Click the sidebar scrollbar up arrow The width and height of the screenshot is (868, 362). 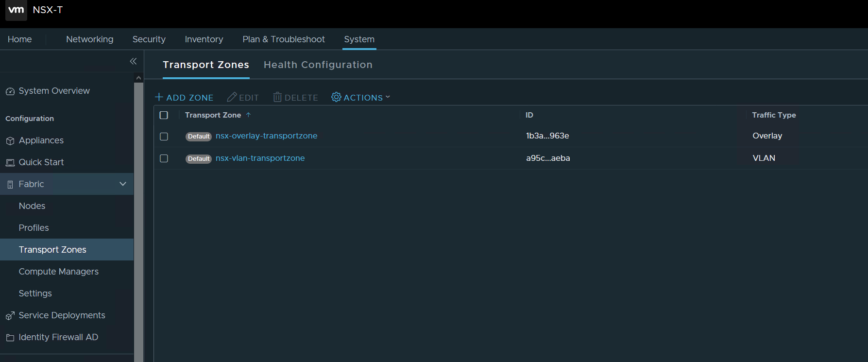(139, 78)
